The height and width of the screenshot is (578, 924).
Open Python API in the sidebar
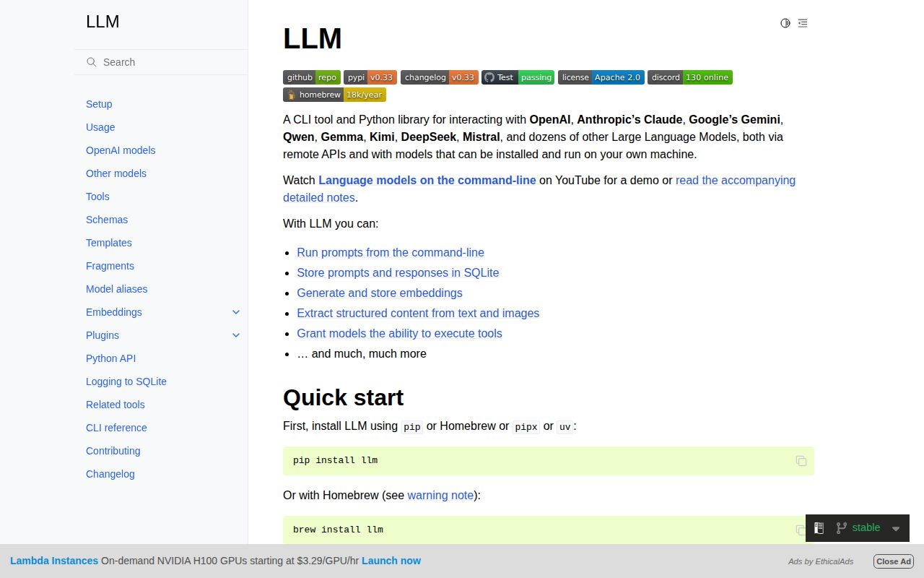click(x=110, y=358)
